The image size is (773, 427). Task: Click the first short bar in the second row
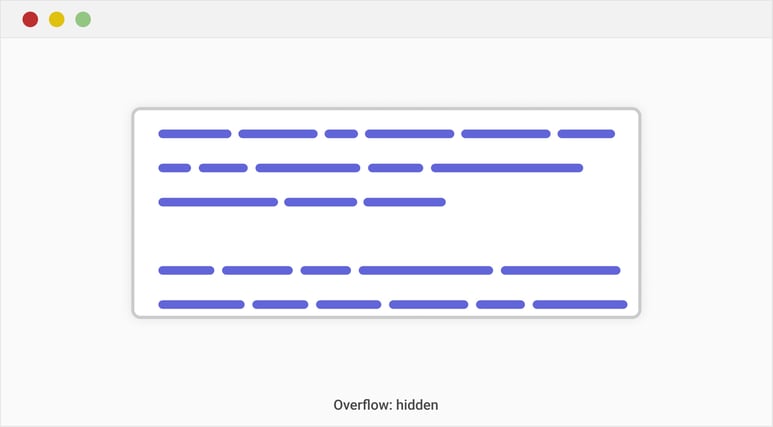click(x=174, y=168)
